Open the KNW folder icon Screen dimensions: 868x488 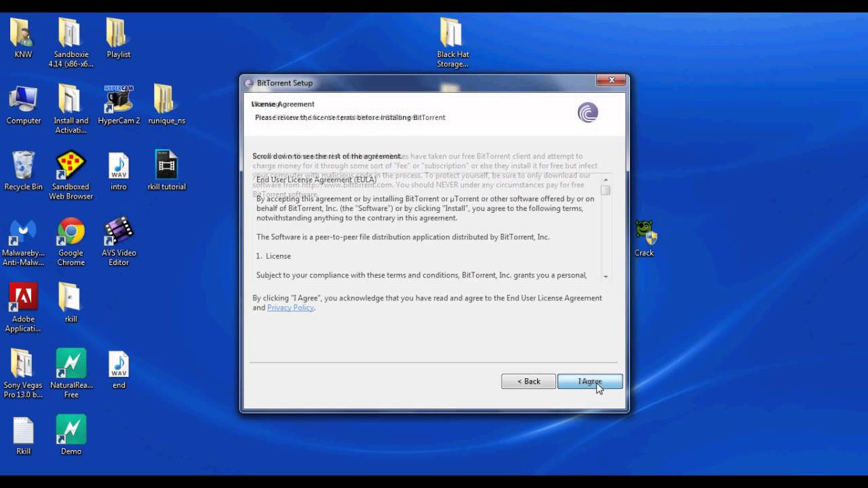[x=23, y=38]
